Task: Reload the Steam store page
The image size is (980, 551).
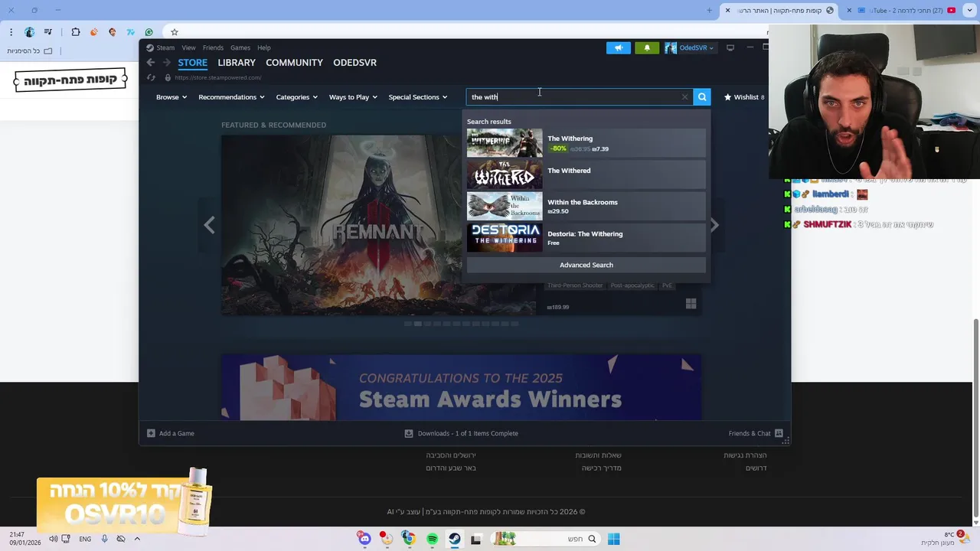Action: click(x=151, y=77)
